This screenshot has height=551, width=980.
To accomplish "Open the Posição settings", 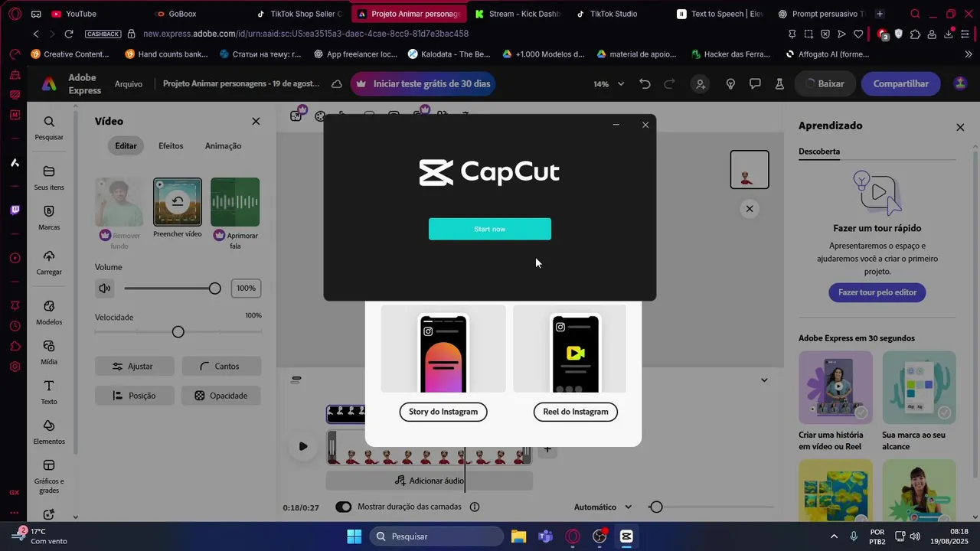I will click(135, 396).
